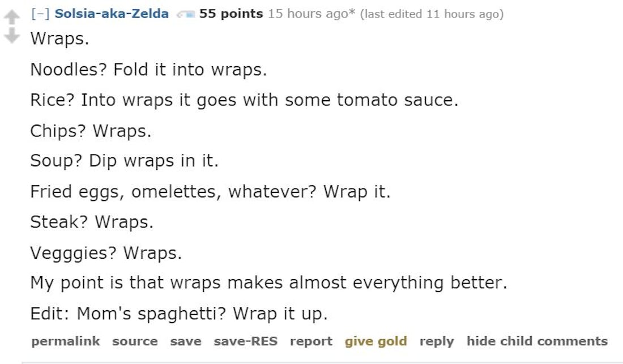Click 'give gold' for the comment
623x364 pixels.
[375, 341]
